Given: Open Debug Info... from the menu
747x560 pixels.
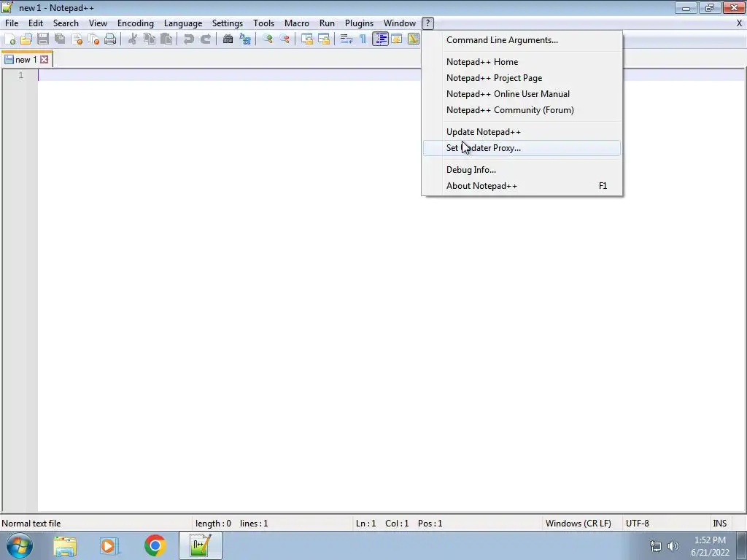Looking at the screenshot, I should coord(522,170).
